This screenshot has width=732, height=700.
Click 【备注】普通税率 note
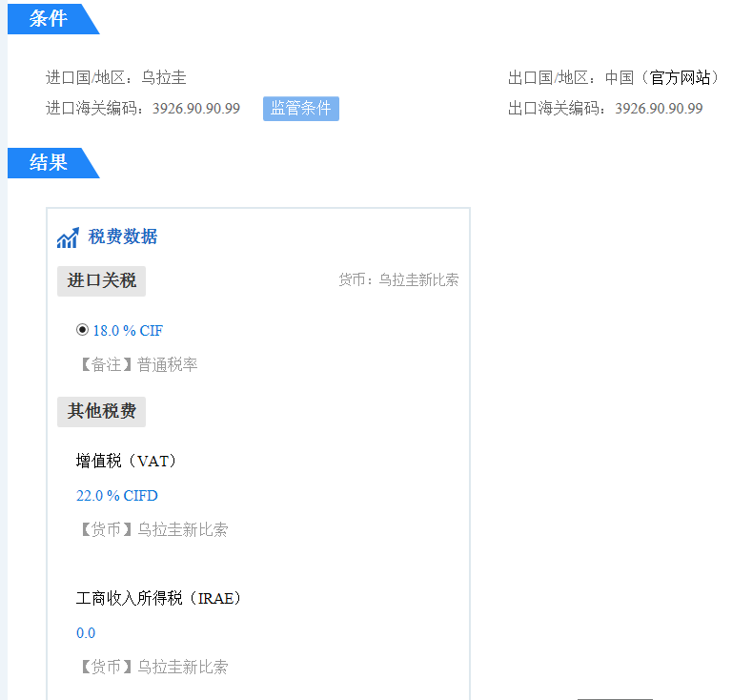(137, 364)
